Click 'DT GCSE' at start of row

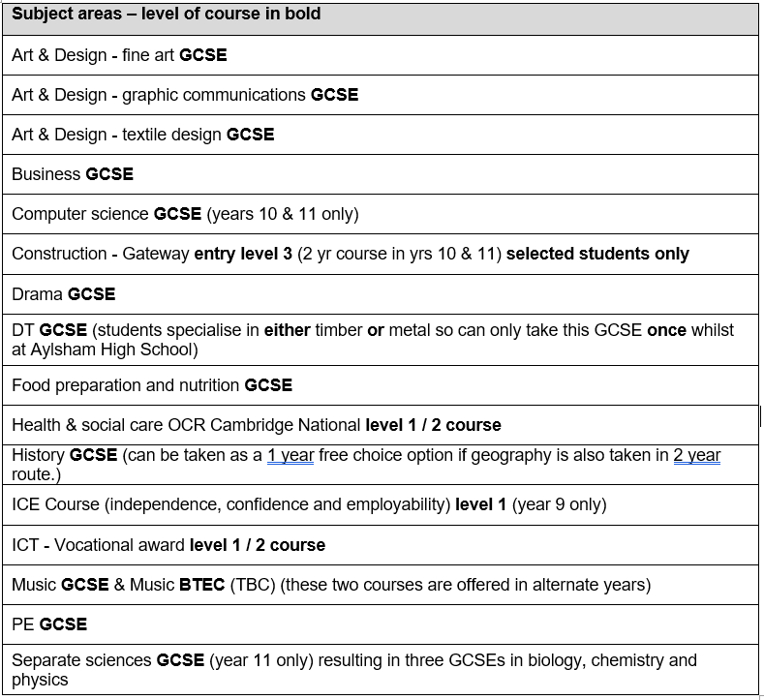pyautogui.click(x=48, y=330)
